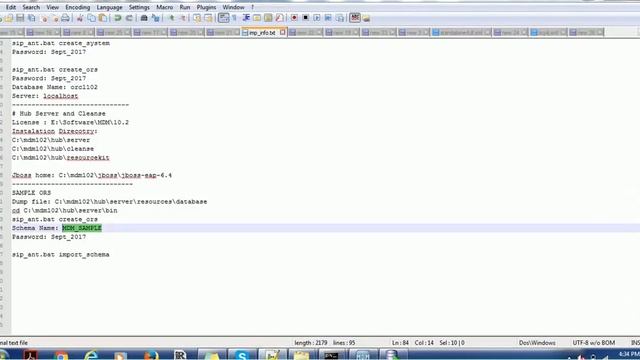Open the Macro menu
Viewport: 640px width, 360px height.
click(164, 7)
